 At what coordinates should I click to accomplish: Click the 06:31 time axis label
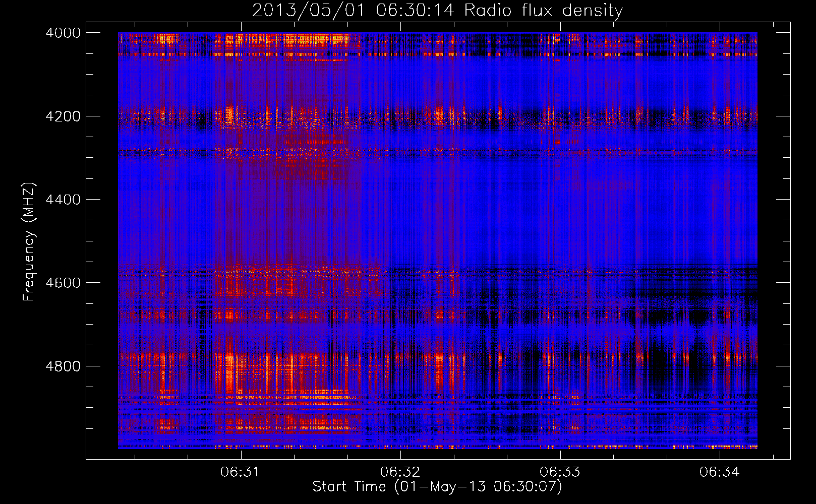point(241,472)
